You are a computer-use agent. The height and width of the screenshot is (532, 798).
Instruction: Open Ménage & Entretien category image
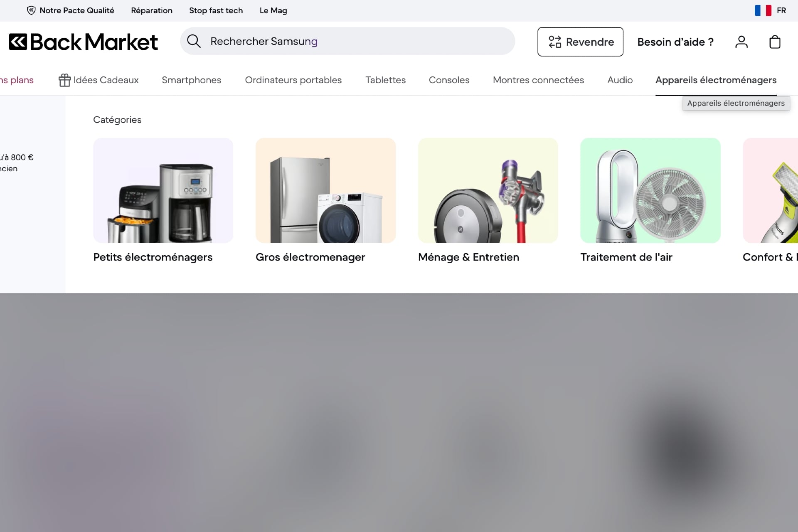coord(488,190)
